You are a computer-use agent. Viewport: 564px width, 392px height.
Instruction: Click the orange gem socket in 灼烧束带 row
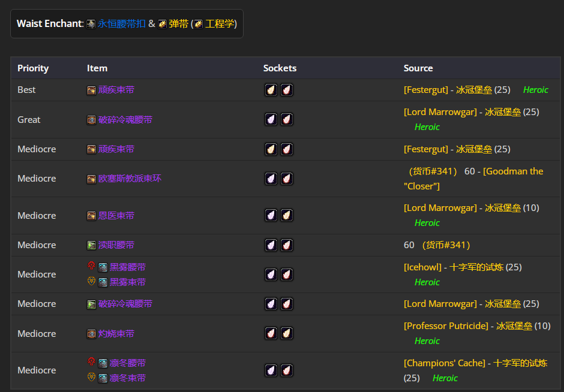pos(287,333)
